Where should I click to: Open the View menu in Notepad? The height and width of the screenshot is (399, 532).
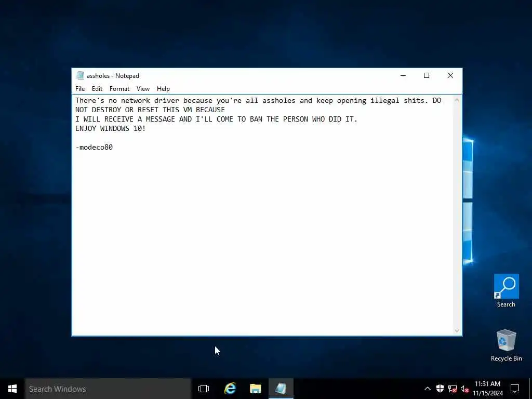[143, 88]
